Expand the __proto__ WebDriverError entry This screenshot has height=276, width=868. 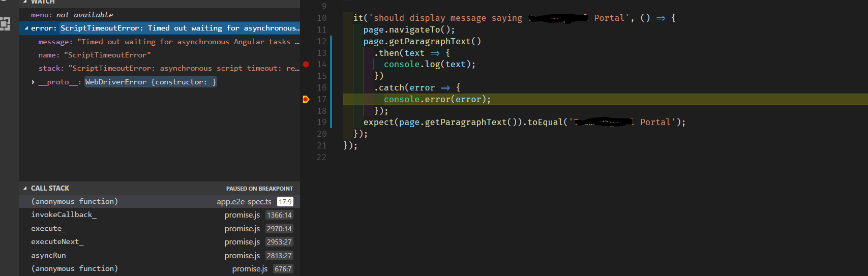[x=33, y=82]
